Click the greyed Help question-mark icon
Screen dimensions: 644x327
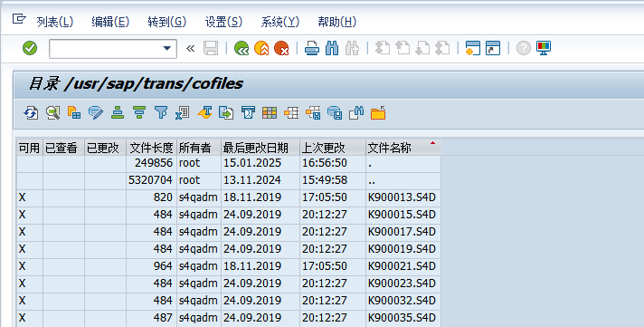[523, 49]
